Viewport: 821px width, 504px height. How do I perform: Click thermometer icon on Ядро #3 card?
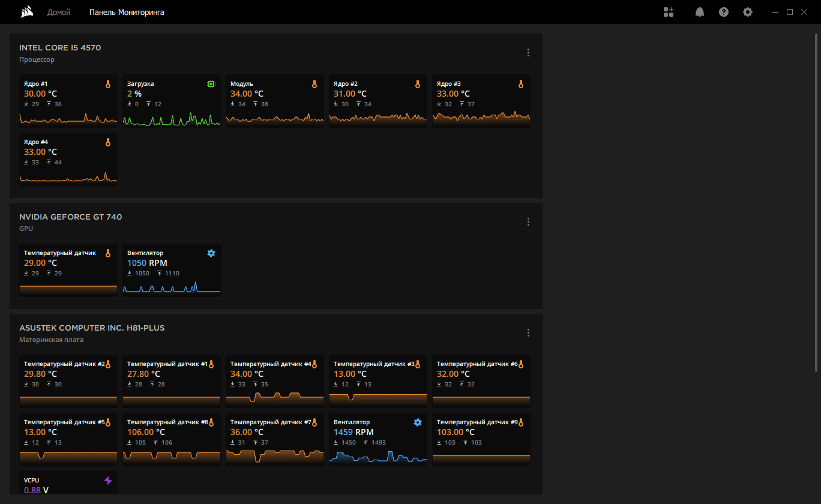tap(521, 85)
